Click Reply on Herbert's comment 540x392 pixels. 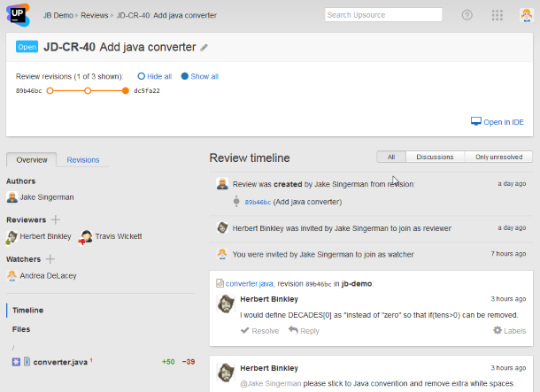coord(305,330)
